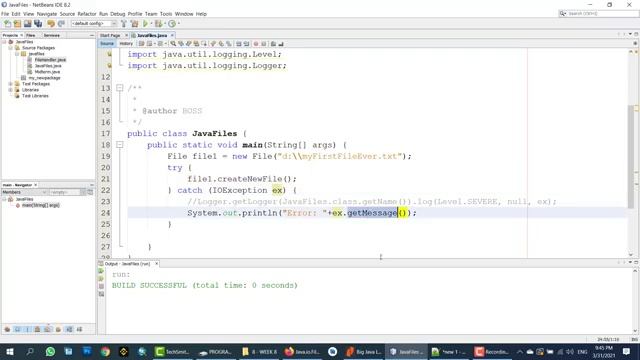Click the Stop Macro Recording icon
Viewport: 640px width, 360px height.
tap(264, 44)
